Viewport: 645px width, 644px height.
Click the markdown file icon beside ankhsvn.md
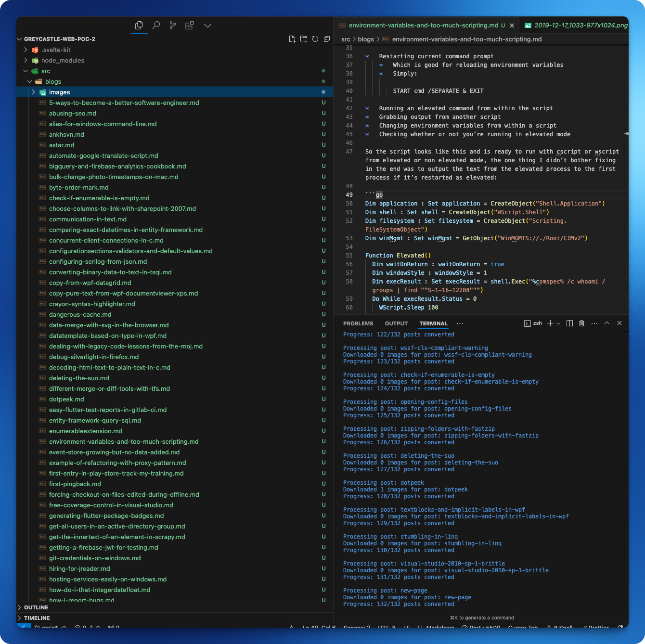click(42, 134)
